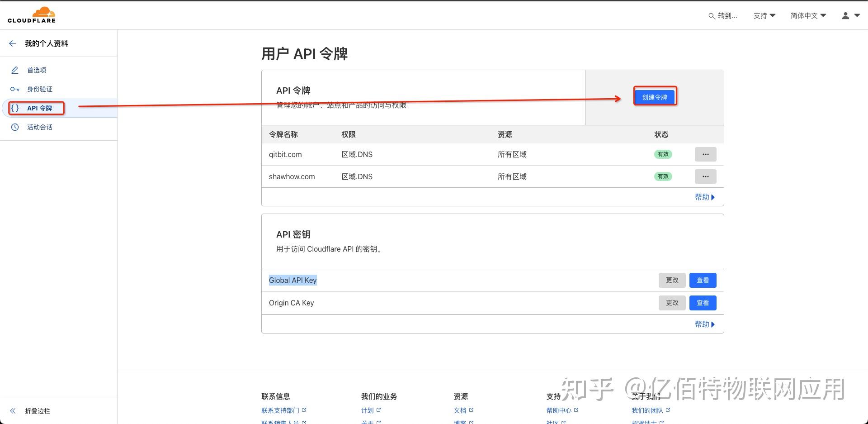This screenshot has height=424, width=868.
Task: Open 计划 footer link
Action: click(368, 410)
